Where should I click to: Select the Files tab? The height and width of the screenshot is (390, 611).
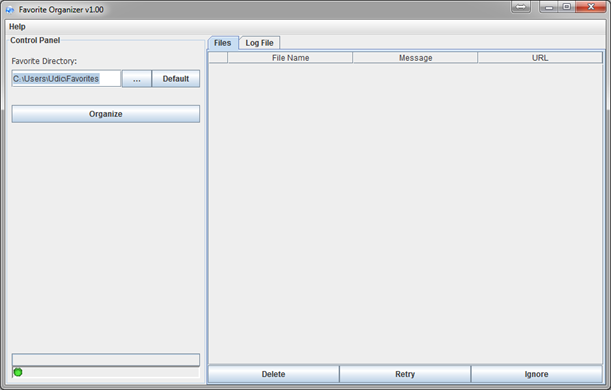(x=223, y=43)
